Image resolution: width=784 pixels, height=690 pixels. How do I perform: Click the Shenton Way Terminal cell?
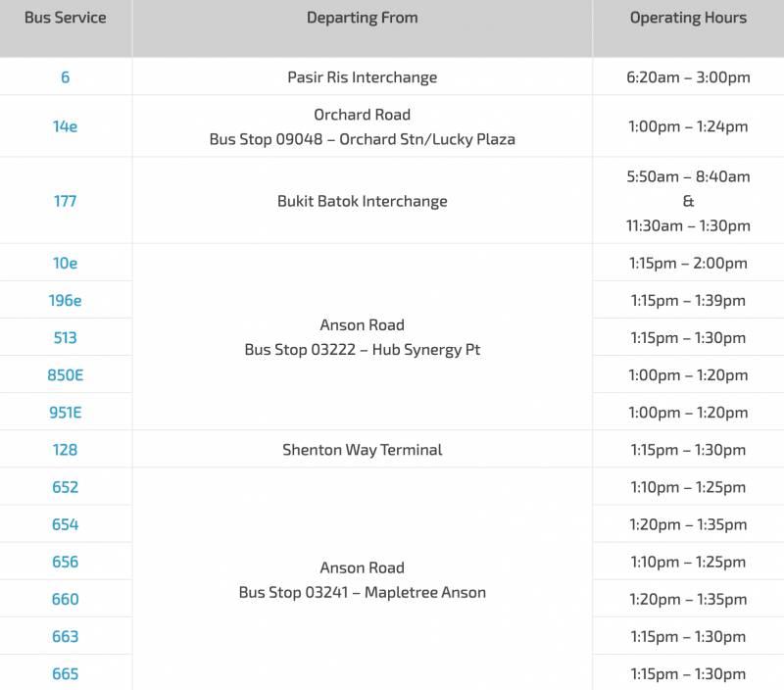point(362,450)
